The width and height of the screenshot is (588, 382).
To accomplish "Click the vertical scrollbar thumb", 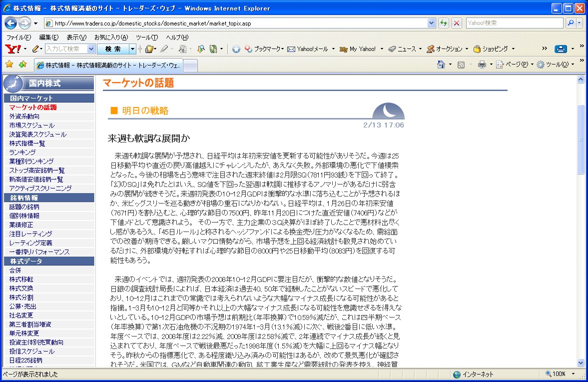I will [581, 139].
